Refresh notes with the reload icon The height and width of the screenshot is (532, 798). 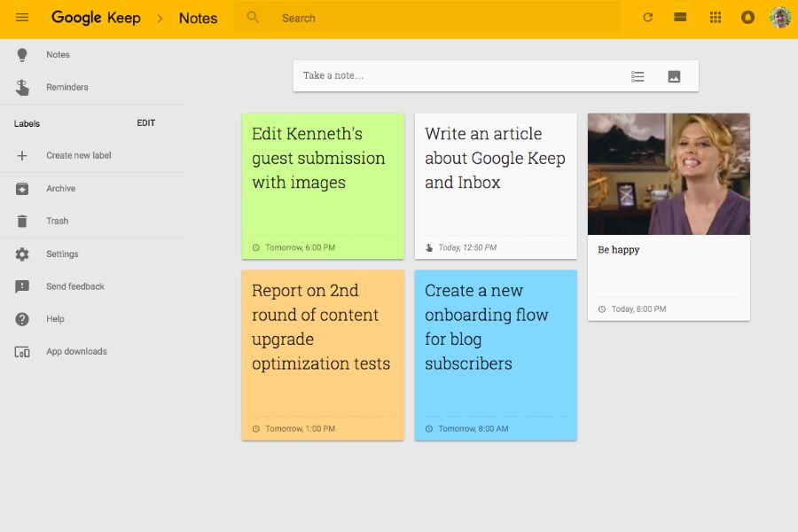click(647, 18)
